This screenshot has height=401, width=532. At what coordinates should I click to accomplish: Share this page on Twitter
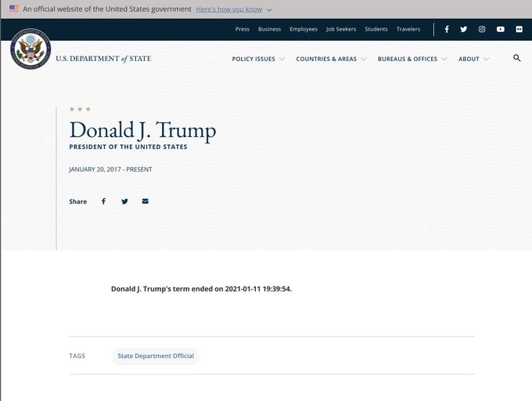click(x=124, y=201)
